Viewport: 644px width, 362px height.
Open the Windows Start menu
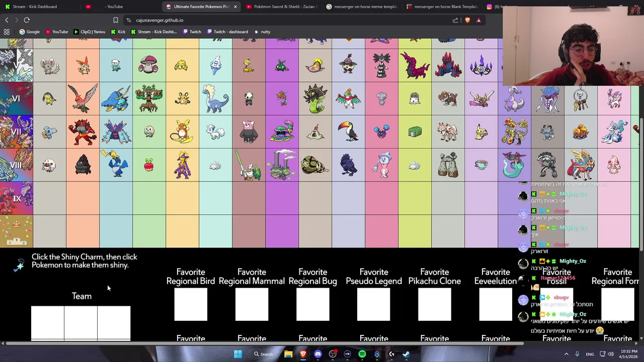click(237, 354)
